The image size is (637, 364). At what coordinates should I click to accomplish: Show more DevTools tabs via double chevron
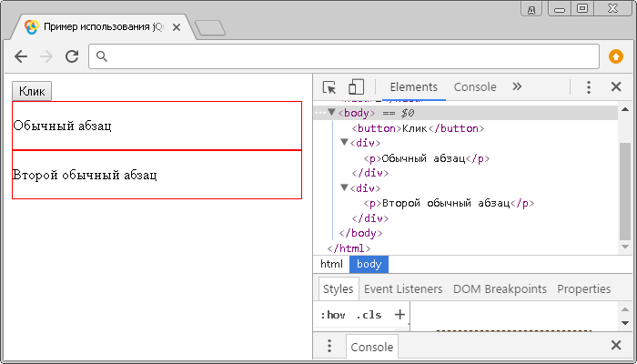tap(517, 86)
